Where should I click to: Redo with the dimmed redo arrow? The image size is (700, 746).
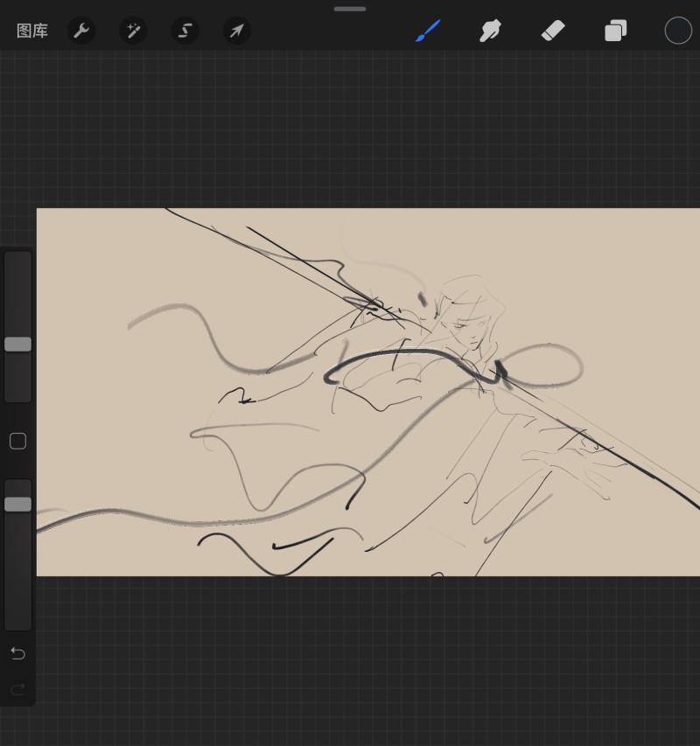[x=18, y=689]
